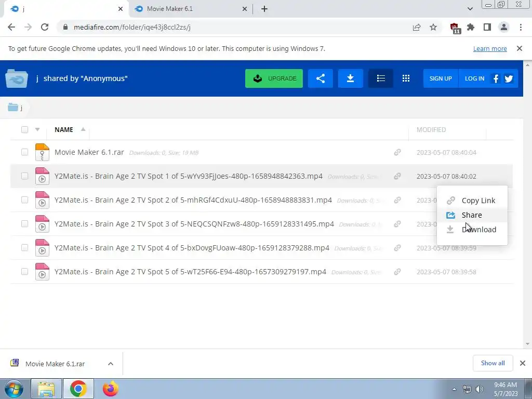This screenshot has width=532, height=399.
Task: Choose Copy Link in context menu
Action: click(x=472, y=201)
